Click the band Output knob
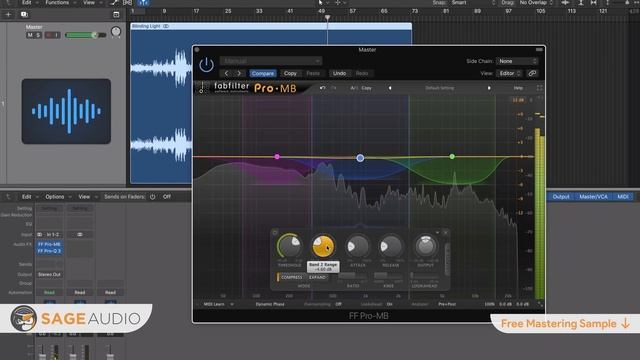 click(x=425, y=246)
